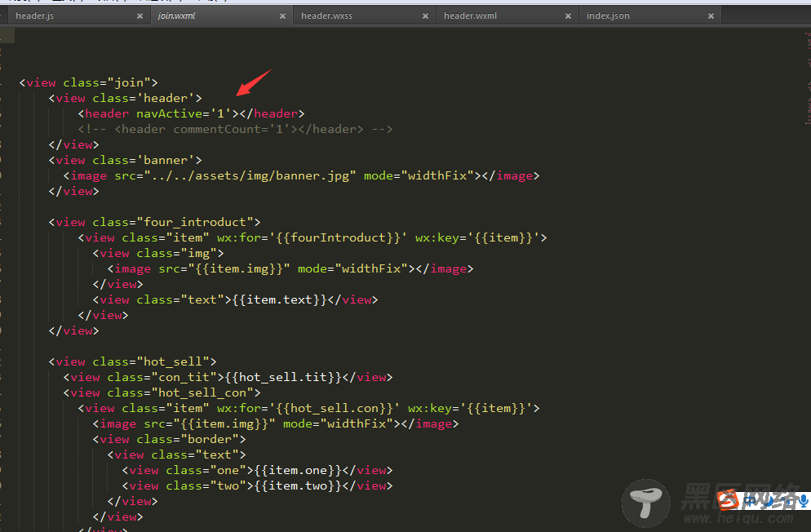Click wx:for='{{hot_sell.con}}' attribute

pyautogui.click(x=308, y=409)
